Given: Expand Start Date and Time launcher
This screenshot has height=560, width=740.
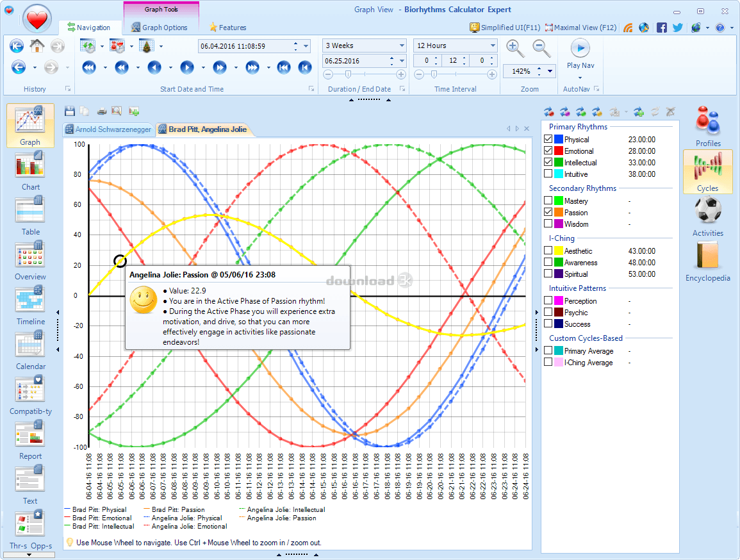Looking at the screenshot, I should tap(311, 88).
